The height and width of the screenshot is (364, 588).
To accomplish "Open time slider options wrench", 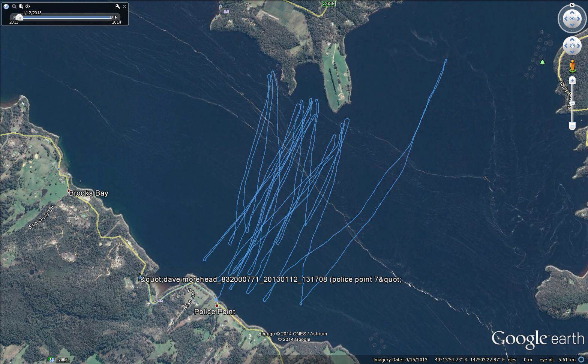I will [117, 6].
